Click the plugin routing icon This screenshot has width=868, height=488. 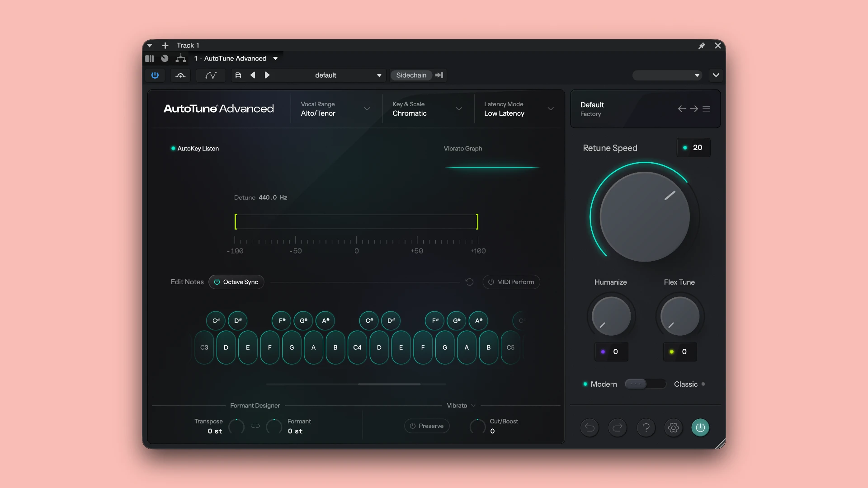tap(181, 58)
